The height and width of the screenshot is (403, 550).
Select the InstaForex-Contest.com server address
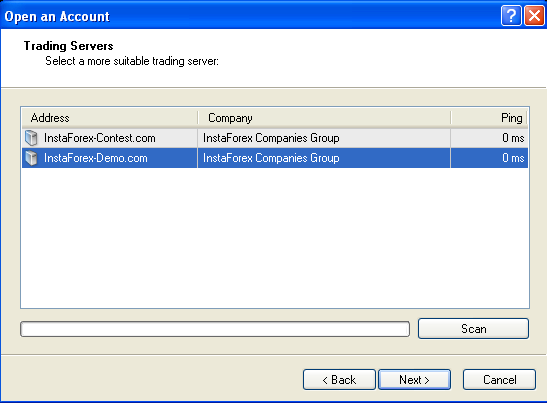pos(100,138)
